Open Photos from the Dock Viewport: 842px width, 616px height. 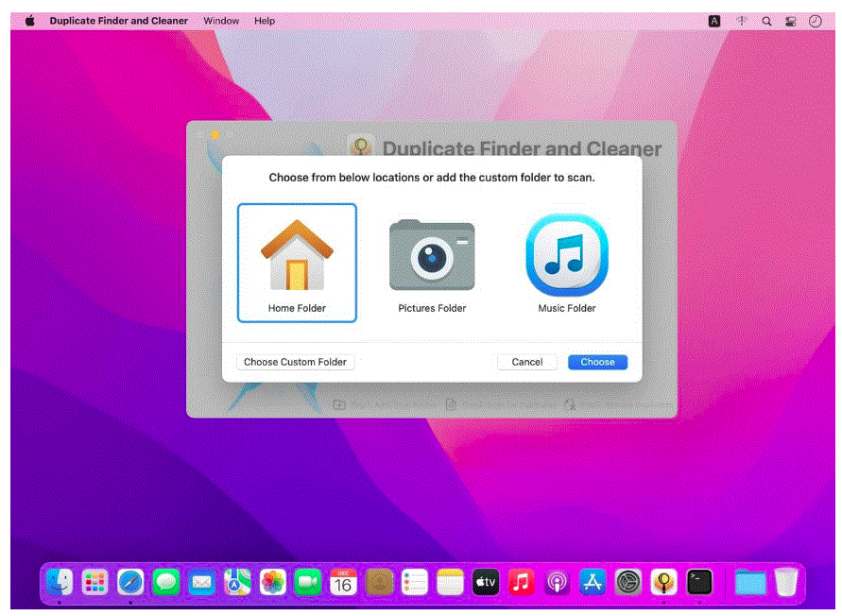272,582
